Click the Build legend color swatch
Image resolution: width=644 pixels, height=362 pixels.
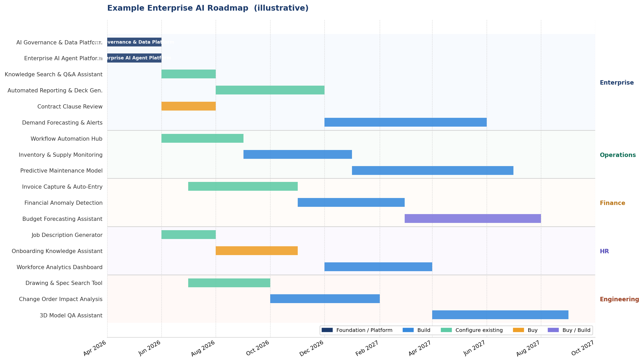408,330
